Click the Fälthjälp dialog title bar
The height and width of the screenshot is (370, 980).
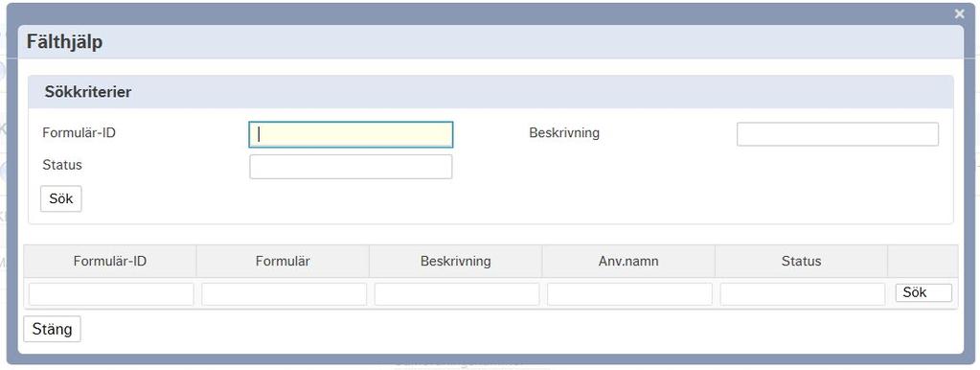(x=490, y=42)
